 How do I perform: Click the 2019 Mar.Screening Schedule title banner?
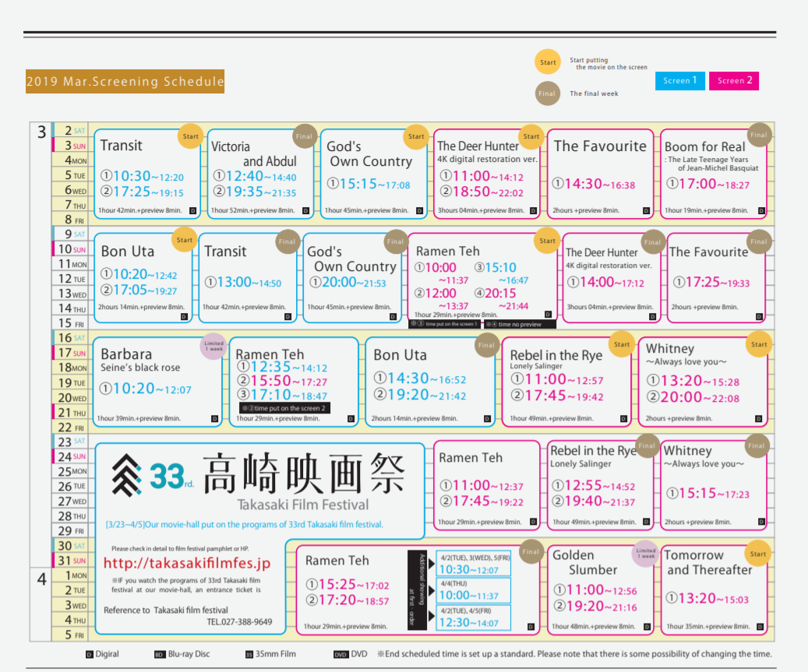tap(125, 81)
